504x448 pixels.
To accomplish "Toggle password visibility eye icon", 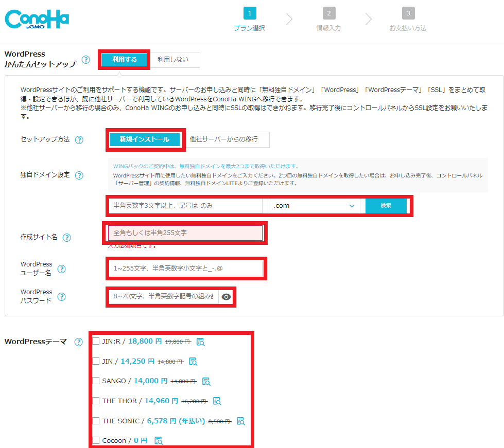I will (227, 297).
